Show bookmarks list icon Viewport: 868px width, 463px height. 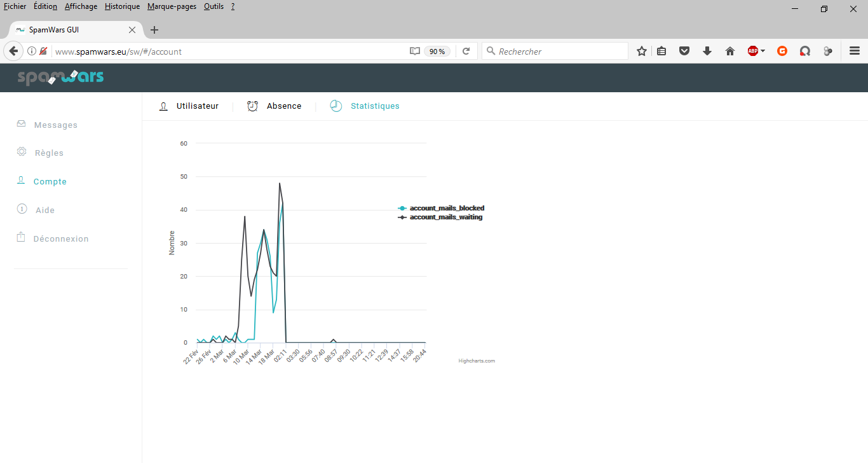click(661, 51)
